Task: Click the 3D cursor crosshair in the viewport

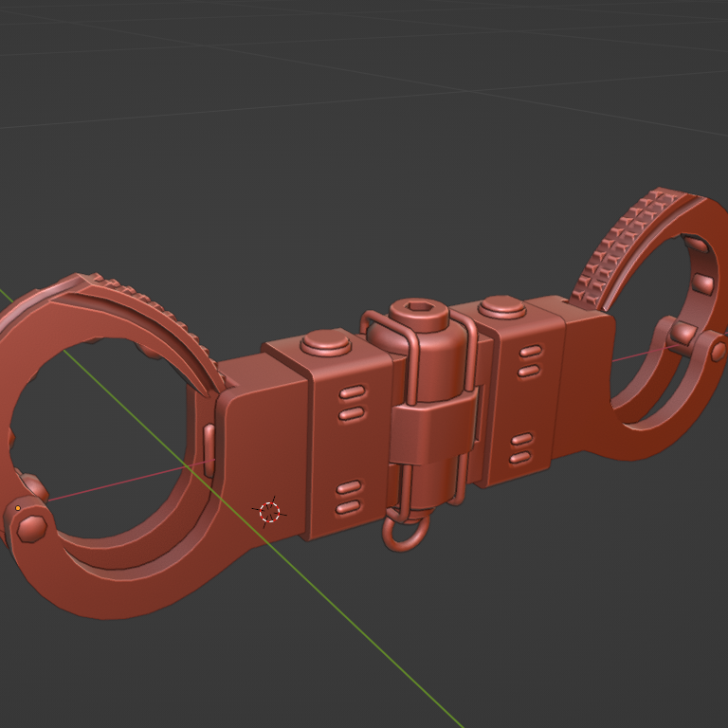Action: click(269, 512)
